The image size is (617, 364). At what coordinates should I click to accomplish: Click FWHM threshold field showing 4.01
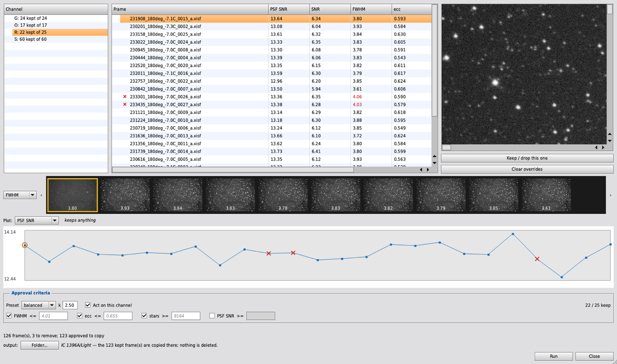coord(54,316)
